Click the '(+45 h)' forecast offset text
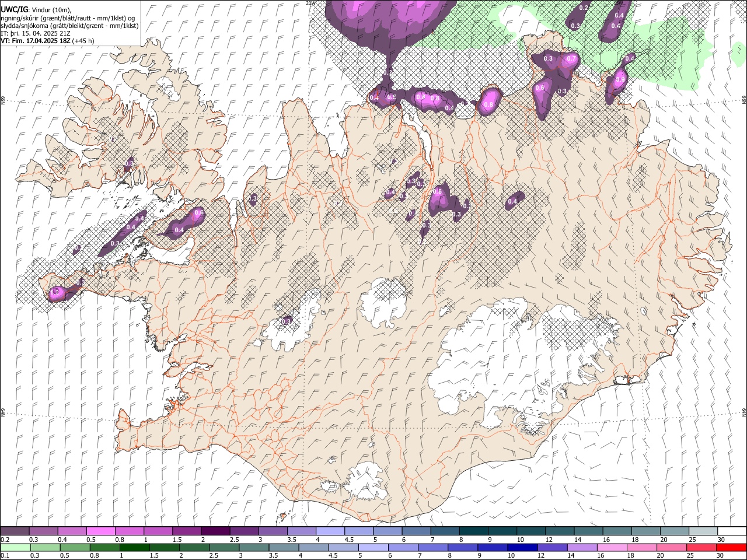 click(83, 41)
